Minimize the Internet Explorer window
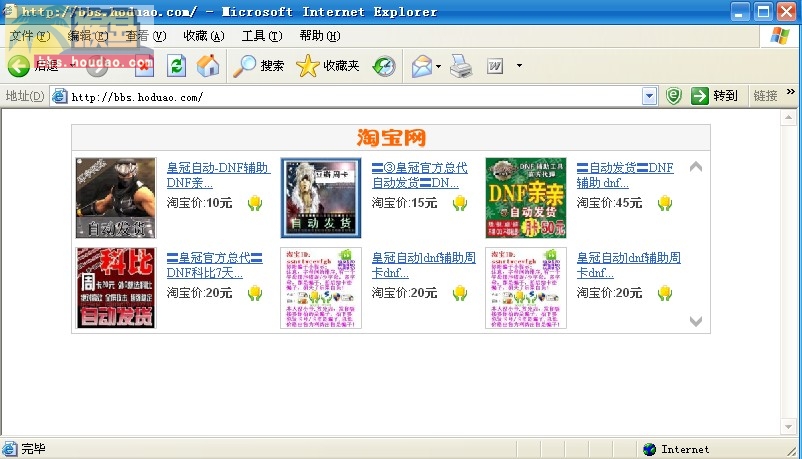 (739, 12)
